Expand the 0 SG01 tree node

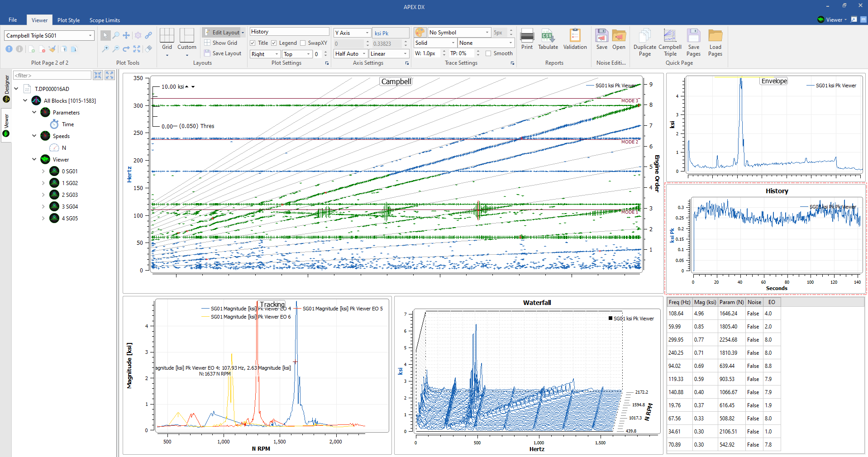[43, 171]
